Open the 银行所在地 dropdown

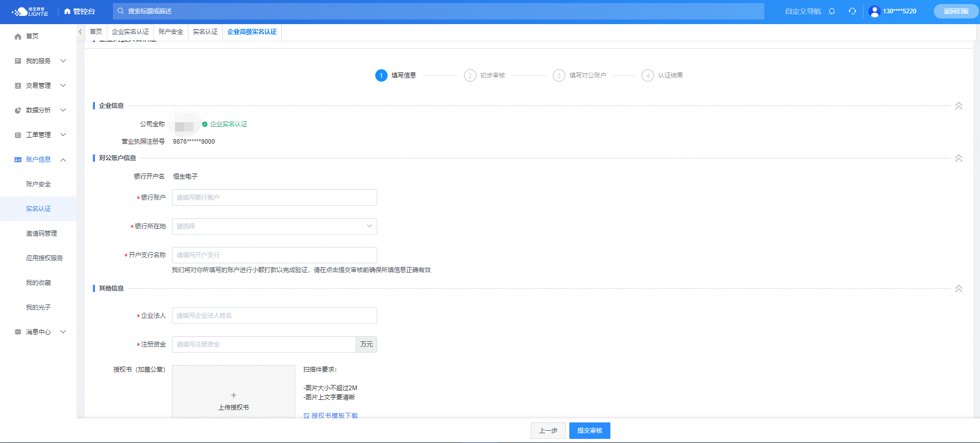click(275, 226)
